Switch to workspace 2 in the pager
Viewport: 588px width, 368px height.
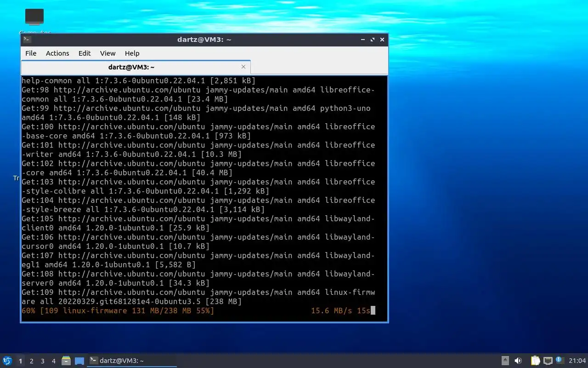(x=31, y=361)
